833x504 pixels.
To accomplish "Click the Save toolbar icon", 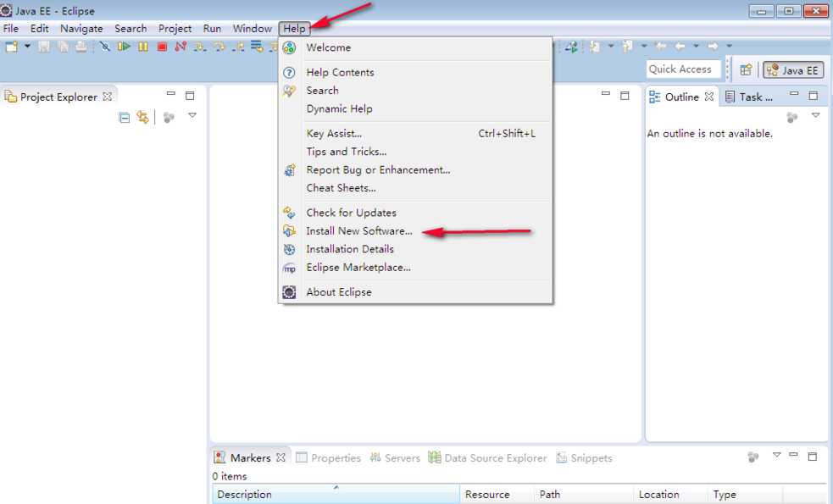I will point(43,47).
